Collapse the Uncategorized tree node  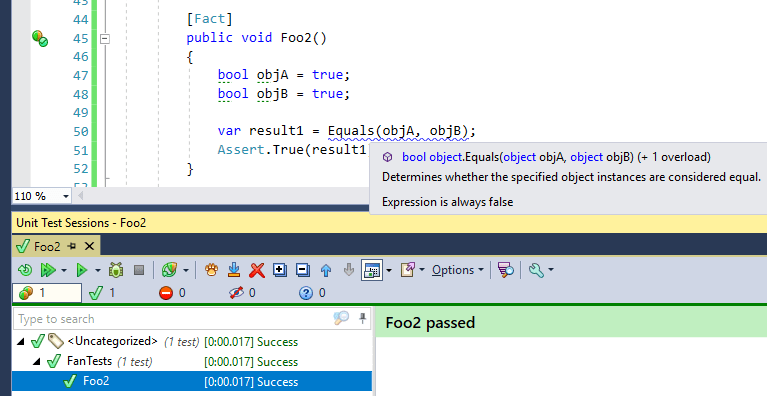coord(21,342)
